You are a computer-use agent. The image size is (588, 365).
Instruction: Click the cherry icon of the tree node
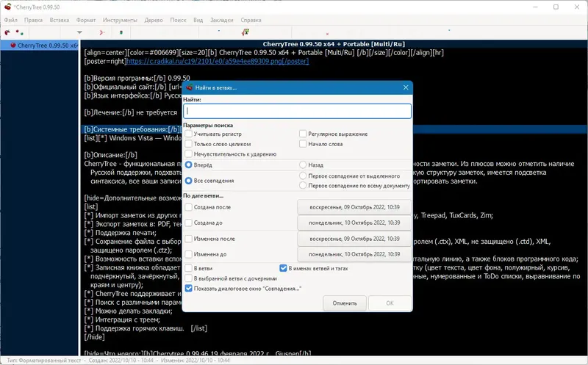tap(13, 46)
